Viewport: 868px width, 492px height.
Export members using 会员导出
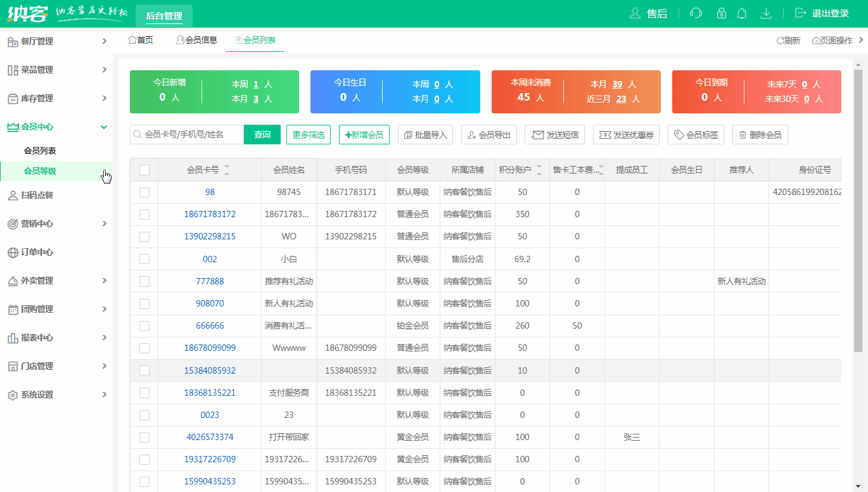pos(488,134)
